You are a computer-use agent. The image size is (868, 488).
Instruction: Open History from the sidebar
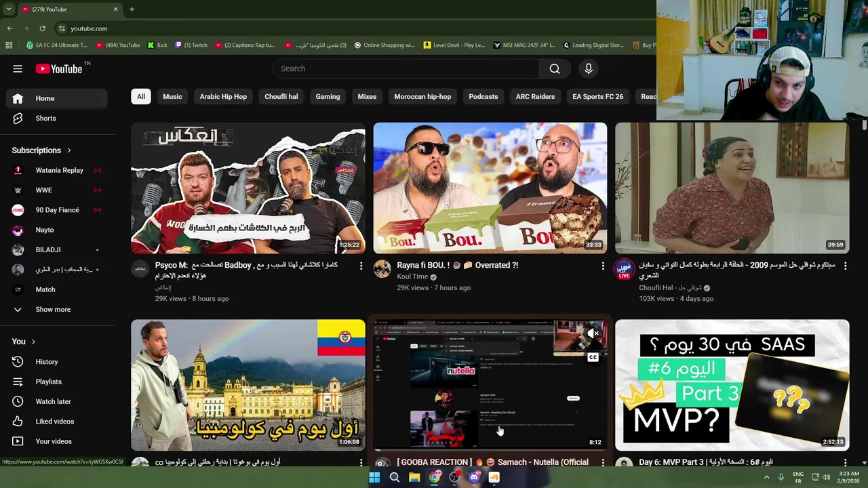pos(57,362)
